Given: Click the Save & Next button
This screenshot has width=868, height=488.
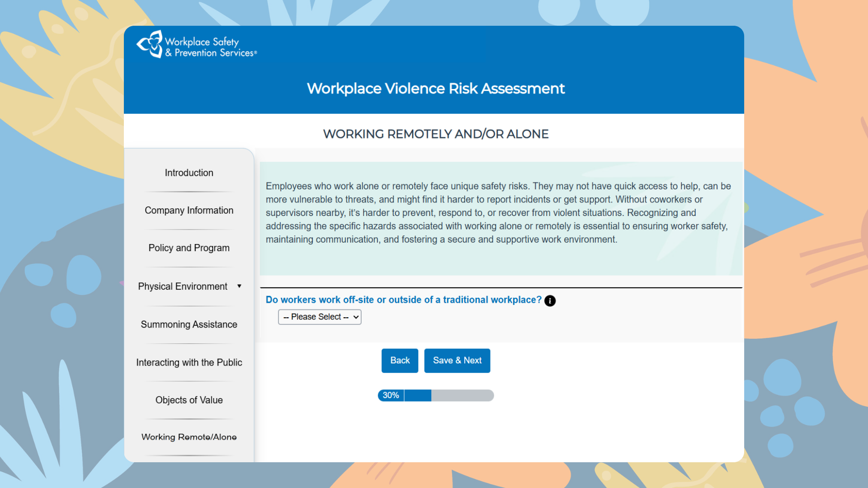Looking at the screenshot, I should pyautogui.click(x=457, y=360).
